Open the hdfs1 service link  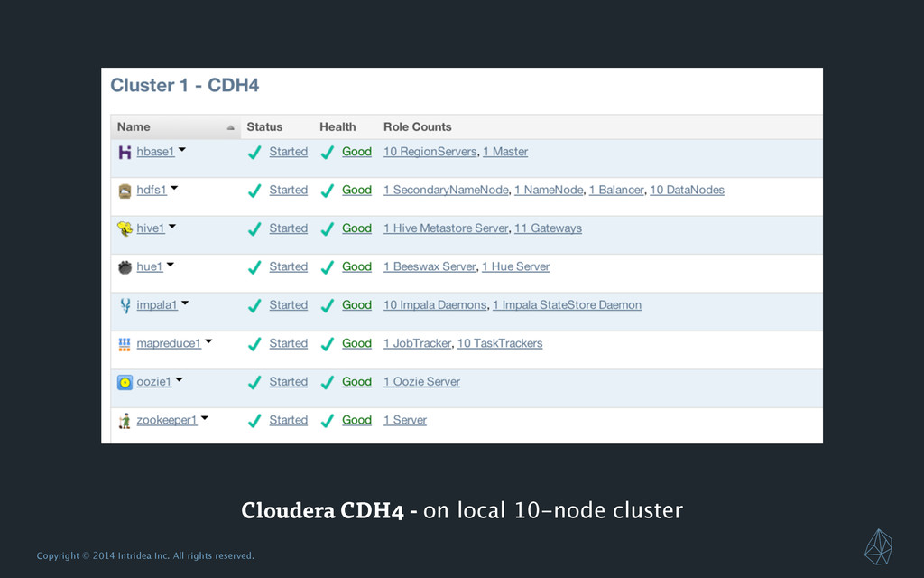152,190
